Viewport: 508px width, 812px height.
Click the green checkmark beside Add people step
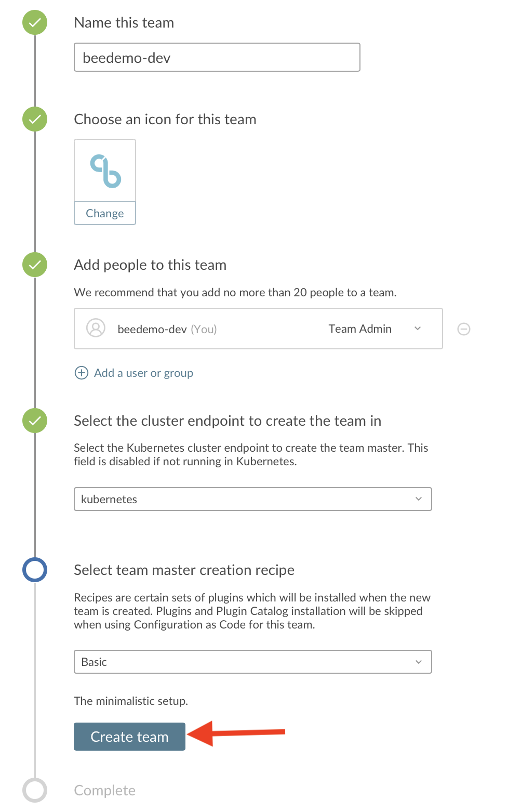pyautogui.click(x=35, y=265)
